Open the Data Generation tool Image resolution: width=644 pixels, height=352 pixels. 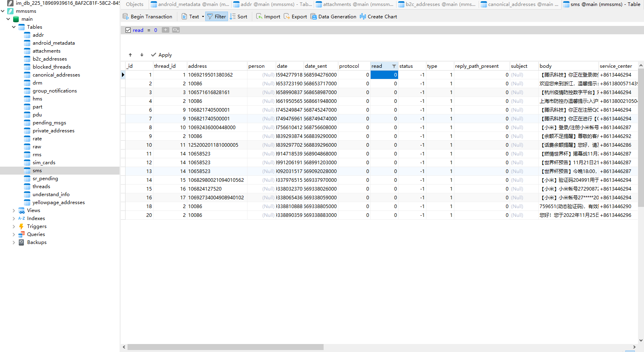pos(333,17)
